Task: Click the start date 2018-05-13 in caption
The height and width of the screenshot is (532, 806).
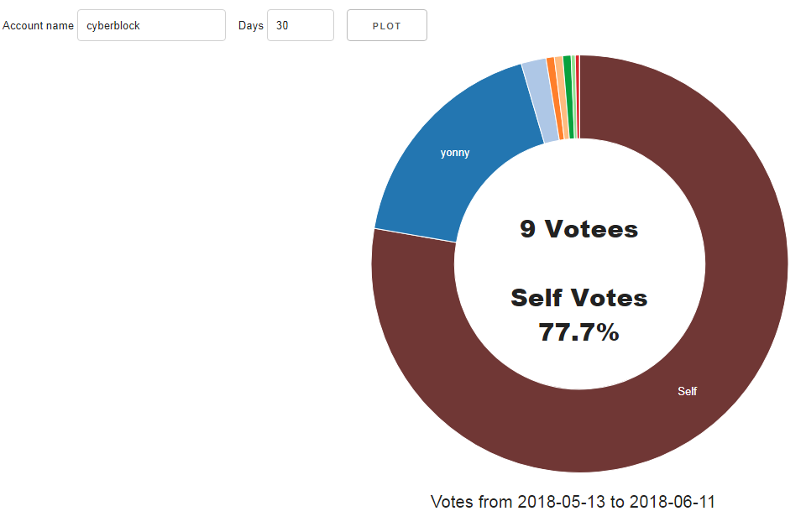Action: [561, 502]
